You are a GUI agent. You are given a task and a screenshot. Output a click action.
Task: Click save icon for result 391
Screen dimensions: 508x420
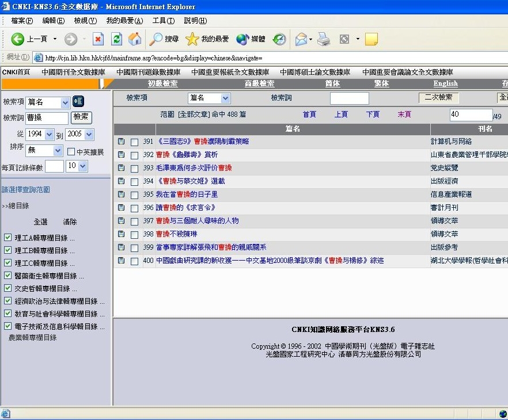tap(121, 142)
